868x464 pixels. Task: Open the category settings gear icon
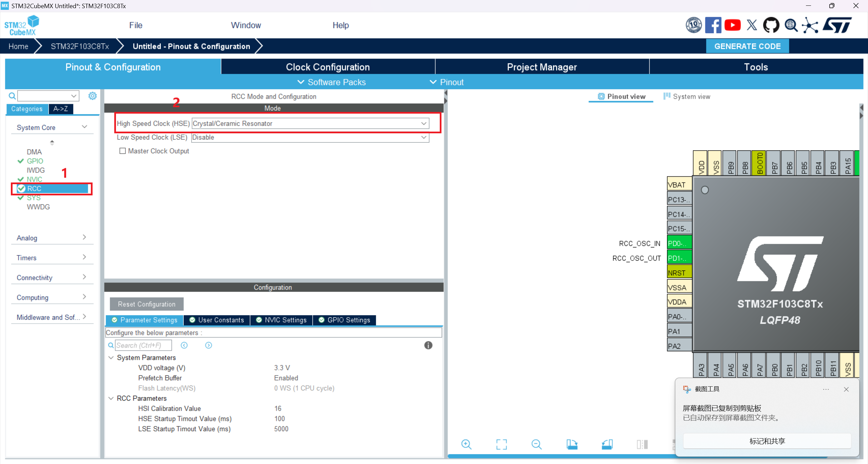[92, 96]
